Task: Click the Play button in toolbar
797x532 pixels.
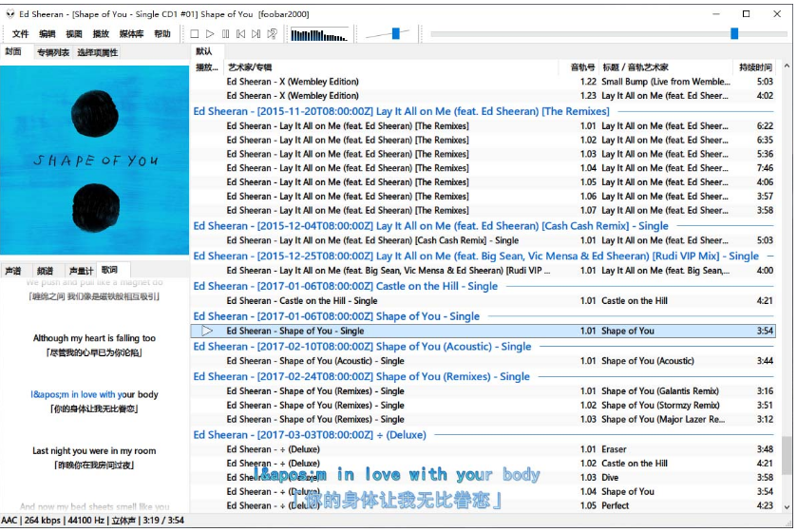Action: coord(210,34)
